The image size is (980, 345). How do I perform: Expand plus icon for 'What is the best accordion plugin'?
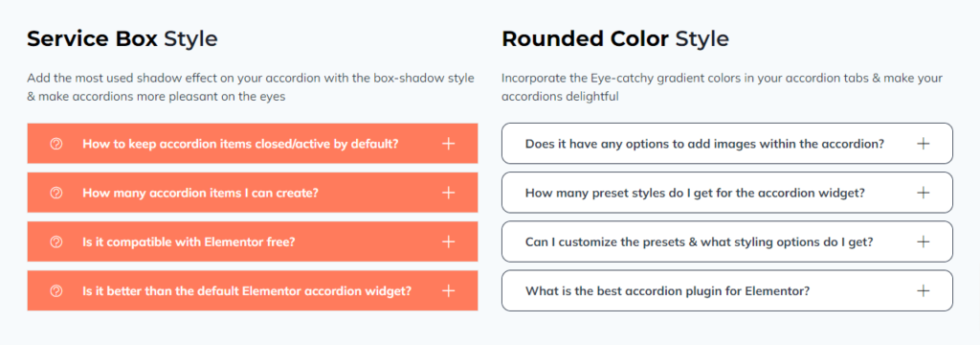point(924,290)
